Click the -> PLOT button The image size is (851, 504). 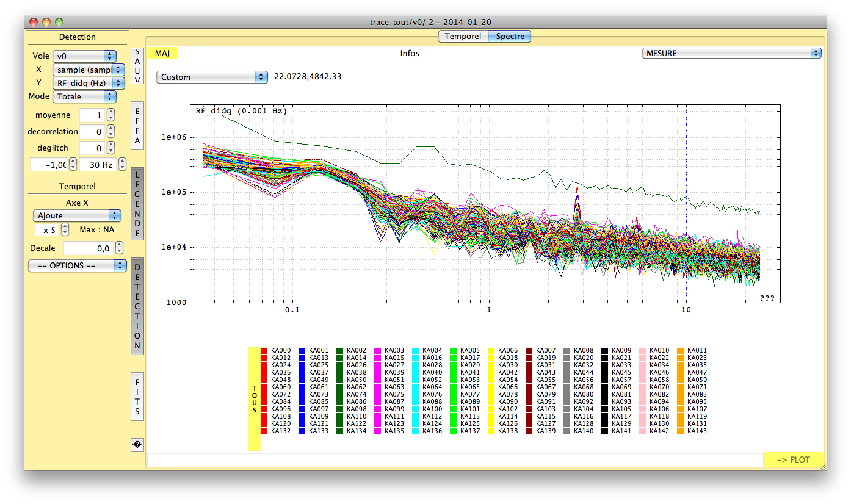[x=794, y=460]
